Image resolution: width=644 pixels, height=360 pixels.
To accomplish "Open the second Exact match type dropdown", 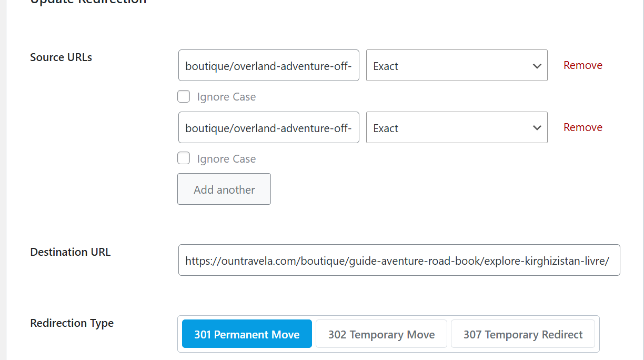I will click(456, 128).
